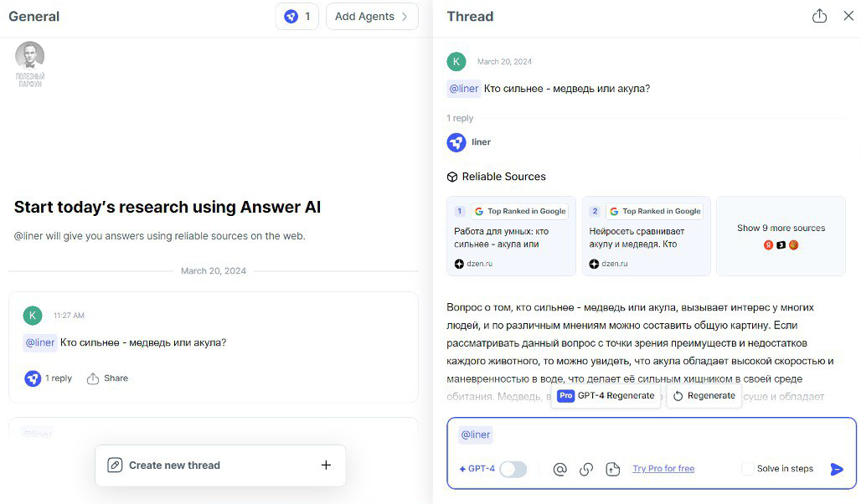Click the @ mention icon
The height and width of the screenshot is (504, 861).
point(560,469)
